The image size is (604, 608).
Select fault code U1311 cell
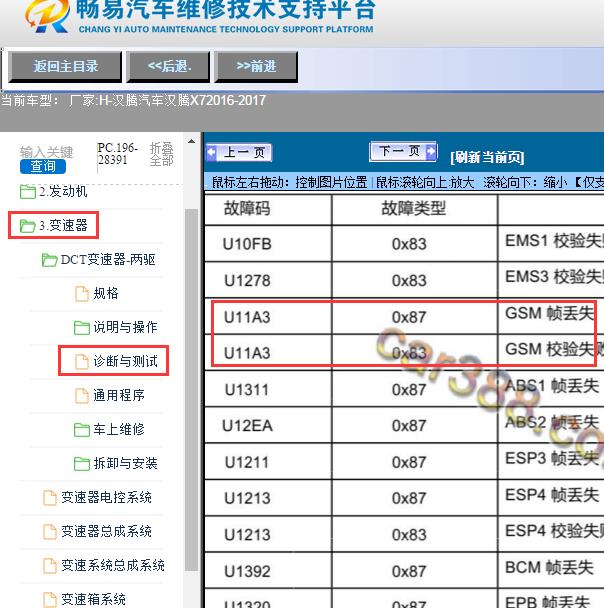[x=268, y=389]
